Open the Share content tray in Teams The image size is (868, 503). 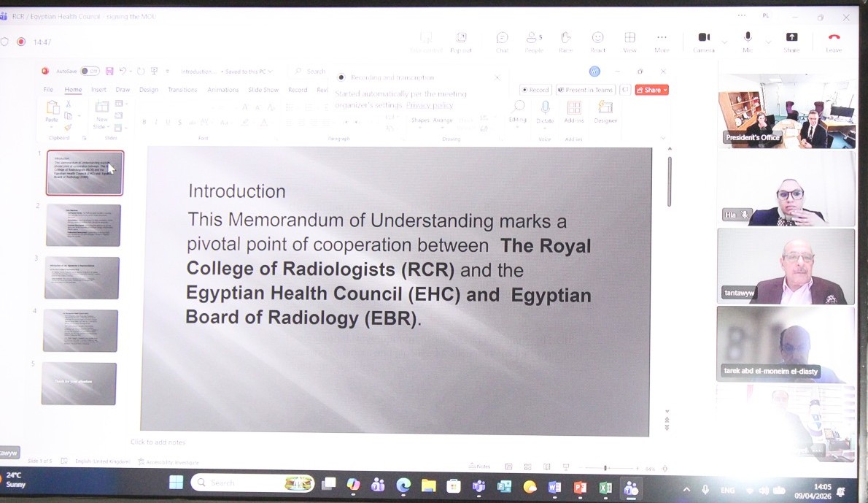(791, 42)
